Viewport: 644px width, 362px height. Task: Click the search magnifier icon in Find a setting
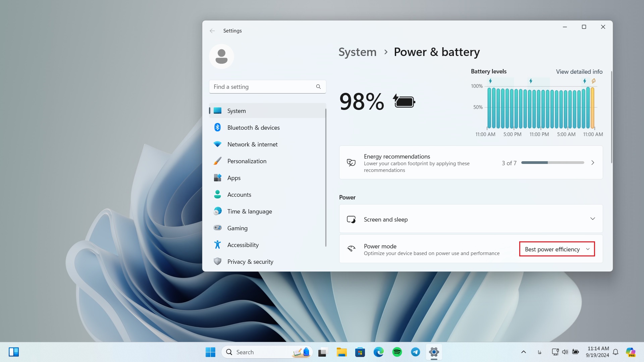(318, 87)
